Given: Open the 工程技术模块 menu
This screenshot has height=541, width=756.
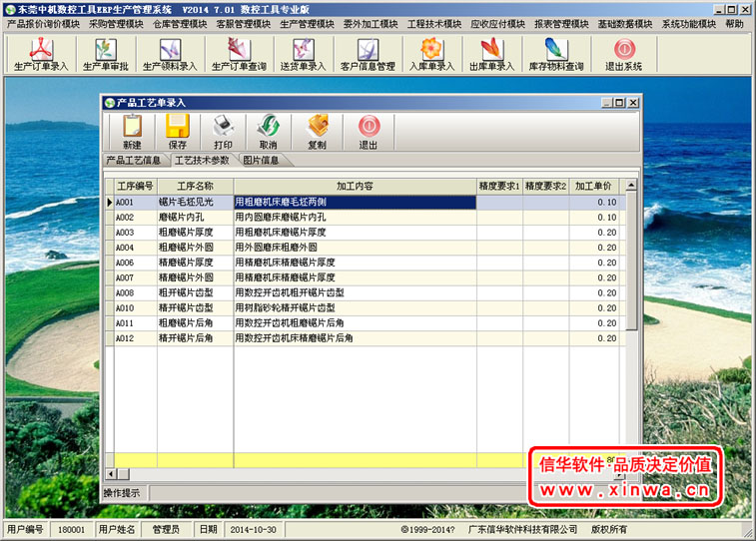Looking at the screenshot, I should pos(434,24).
